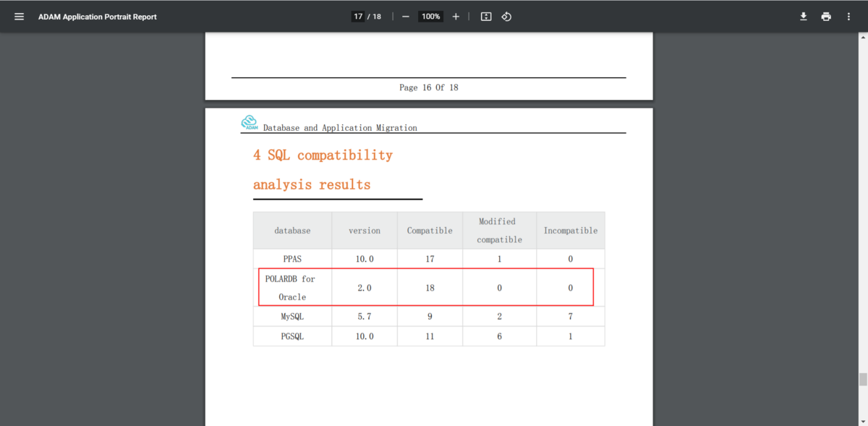Click the 'version' column header
Image resolution: width=868 pixels, height=426 pixels.
click(x=365, y=231)
